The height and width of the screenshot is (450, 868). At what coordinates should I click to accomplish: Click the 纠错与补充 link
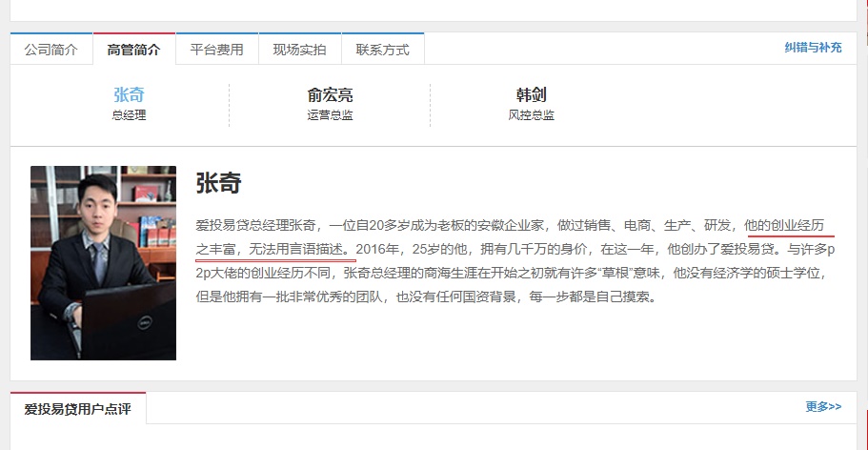tap(813, 47)
